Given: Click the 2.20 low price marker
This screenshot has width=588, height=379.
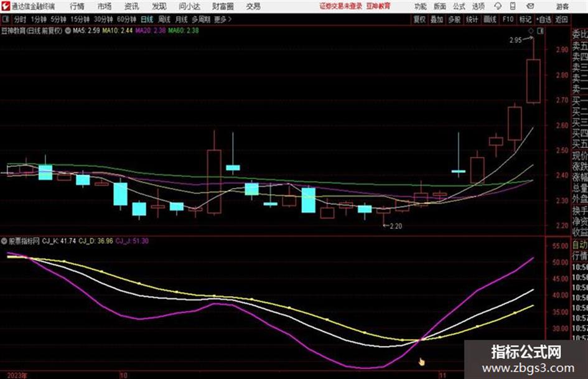Looking at the screenshot, I should pyautogui.click(x=396, y=226).
